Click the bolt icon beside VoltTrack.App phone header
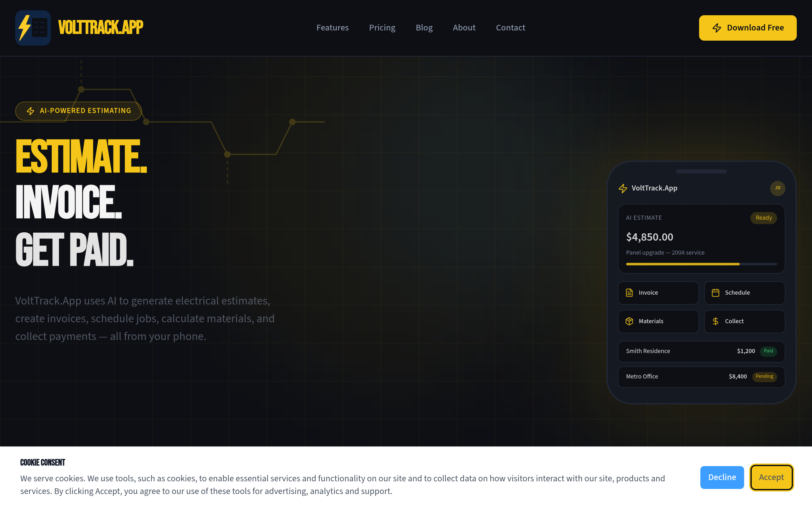This screenshot has width=812, height=508. (623, 189)
